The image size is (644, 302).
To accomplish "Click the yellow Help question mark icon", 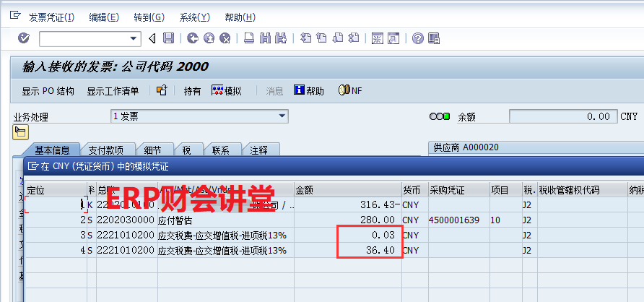I will pos(417,38).
